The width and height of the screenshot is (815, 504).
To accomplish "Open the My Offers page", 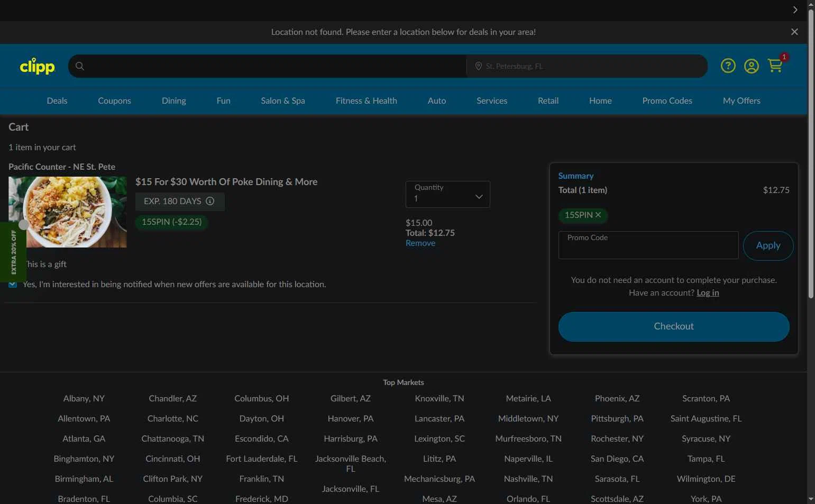I will (741, 100).
